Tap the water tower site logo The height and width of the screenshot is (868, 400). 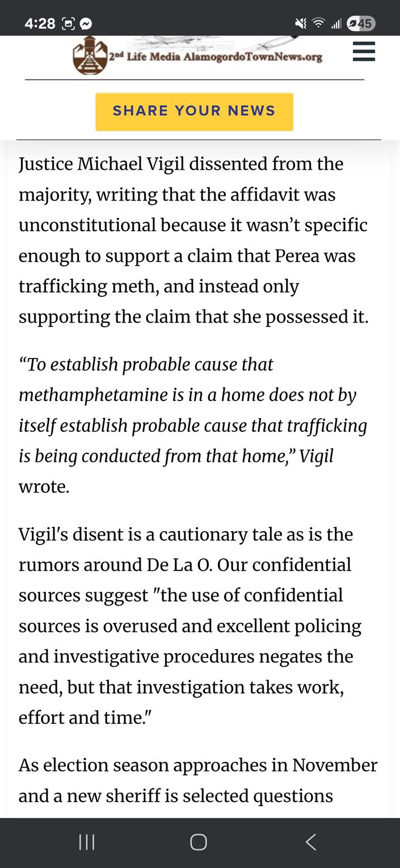tap(90, 55)
